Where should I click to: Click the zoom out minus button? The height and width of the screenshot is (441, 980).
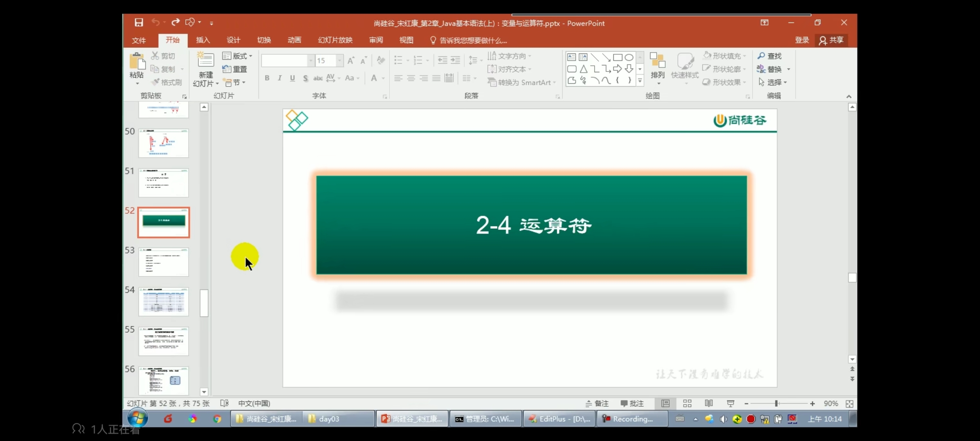[x=746, y=403]
